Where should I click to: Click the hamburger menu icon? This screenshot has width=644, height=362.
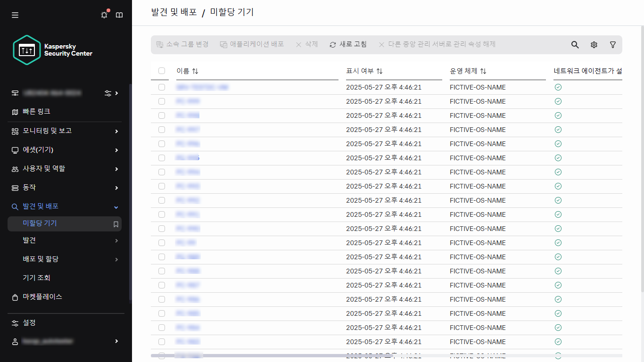15,15
